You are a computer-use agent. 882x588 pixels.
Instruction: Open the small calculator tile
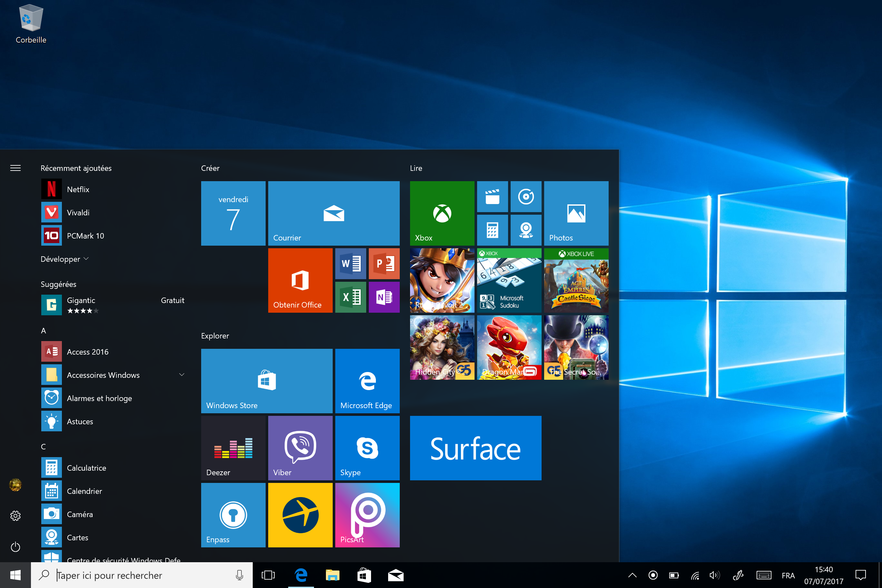coord(492,230)
